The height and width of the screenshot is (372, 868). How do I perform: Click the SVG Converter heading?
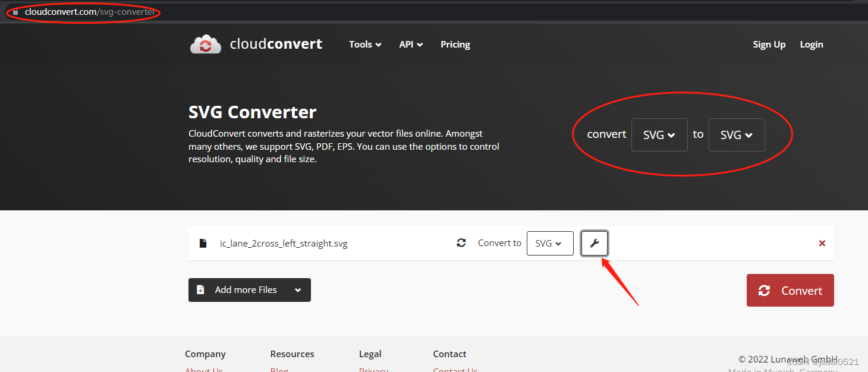tap(253, 112)
